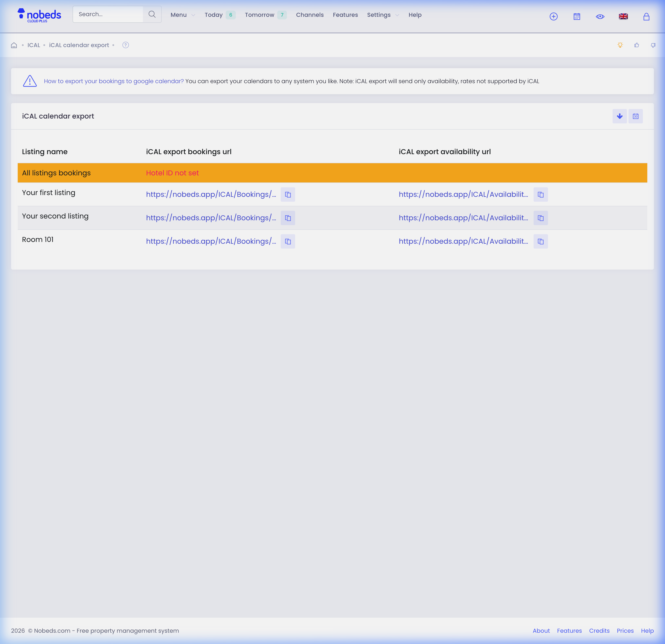
Task: Click in the Search input field
Action: click(108, 14)
